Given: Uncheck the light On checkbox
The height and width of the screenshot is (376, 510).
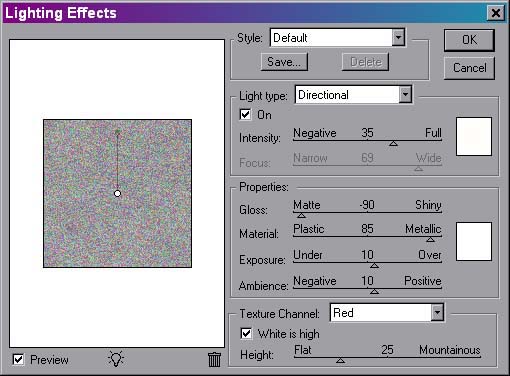Looking at the screenshot, I should [x=245, y=115].
